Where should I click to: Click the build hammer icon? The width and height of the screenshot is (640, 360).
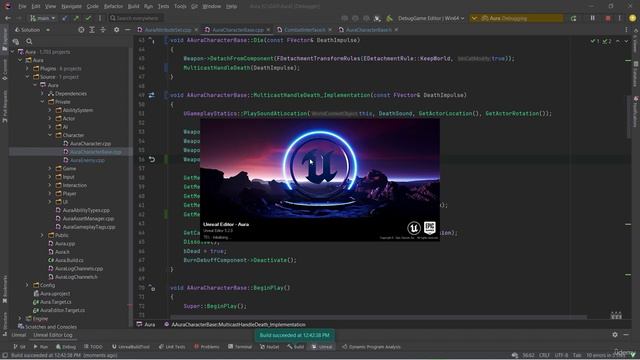click(x=389, y=18)
